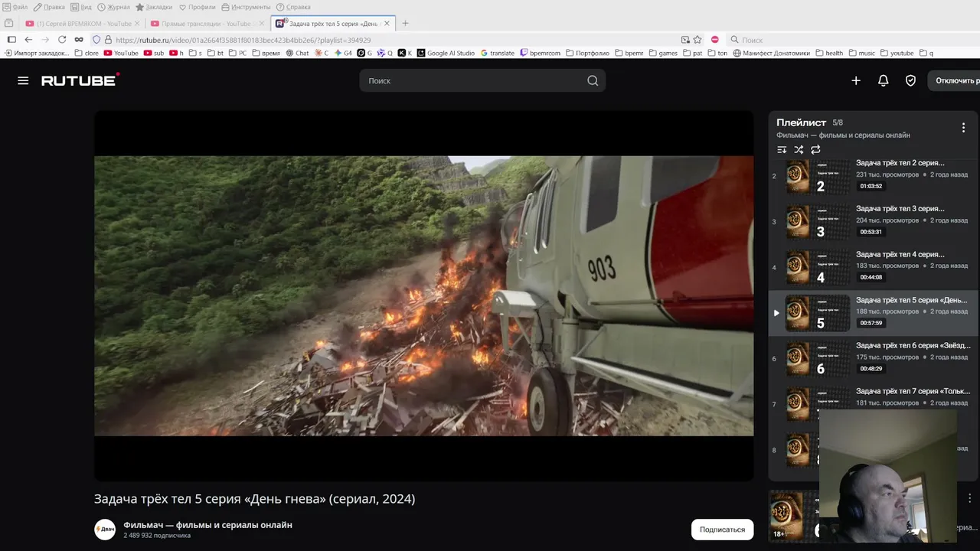Open the Правка menu
The image size is (980, 551).
coord(50,7)
